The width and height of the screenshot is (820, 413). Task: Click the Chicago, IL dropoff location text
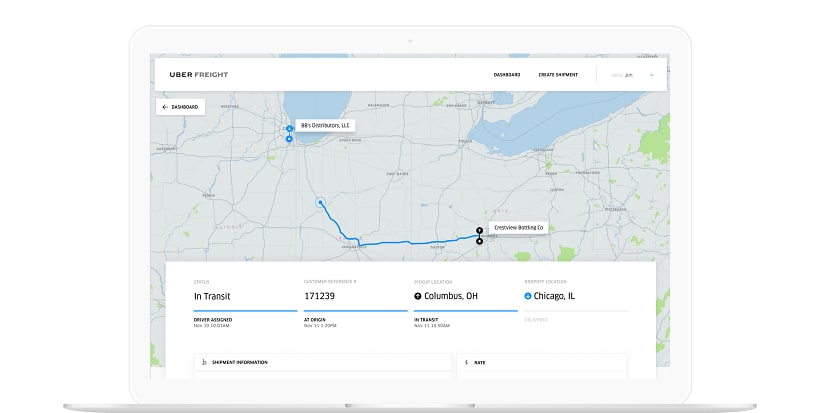554,296
